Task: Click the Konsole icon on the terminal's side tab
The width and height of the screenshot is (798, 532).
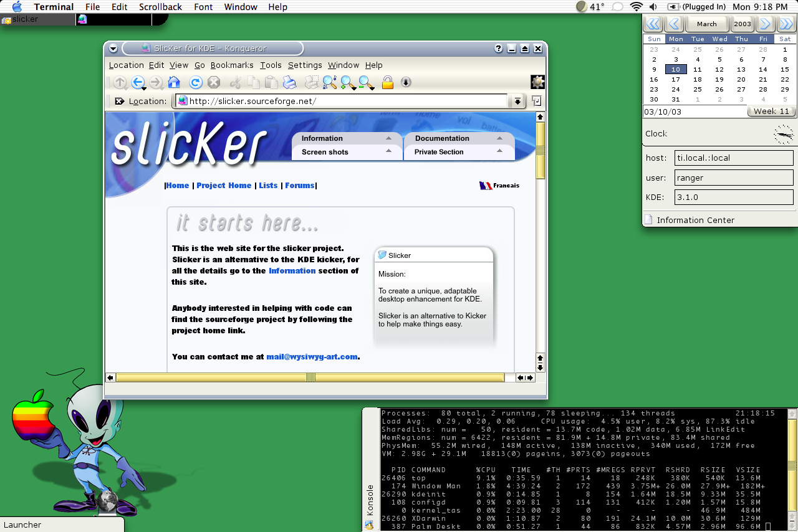Action: coord(369,525)
